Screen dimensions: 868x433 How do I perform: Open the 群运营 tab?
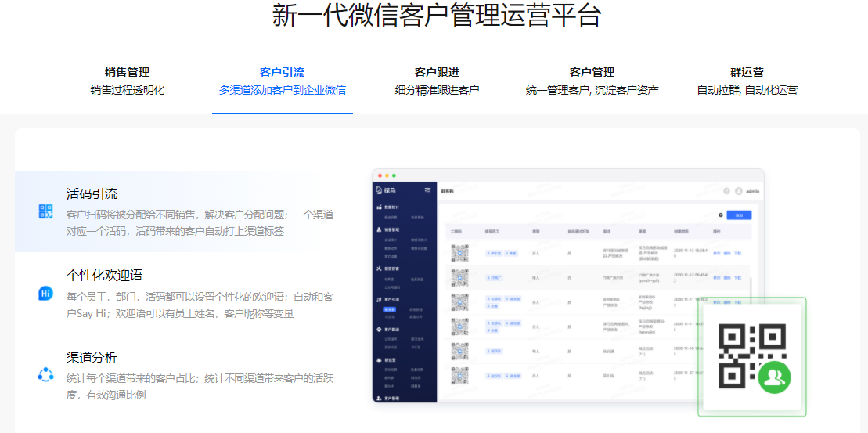pyautogui.click(x=747, y=81)
